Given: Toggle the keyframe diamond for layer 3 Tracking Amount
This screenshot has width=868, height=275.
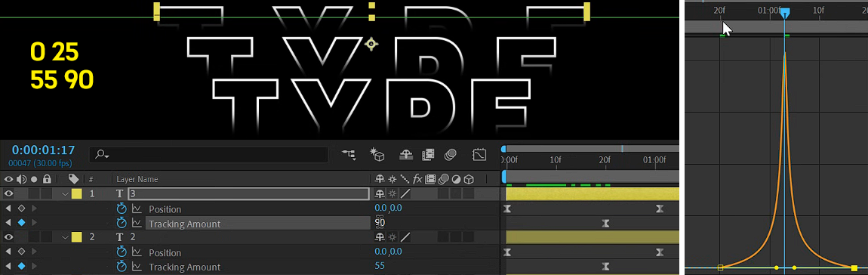Looking at the screenshot, I should [21, 223].
